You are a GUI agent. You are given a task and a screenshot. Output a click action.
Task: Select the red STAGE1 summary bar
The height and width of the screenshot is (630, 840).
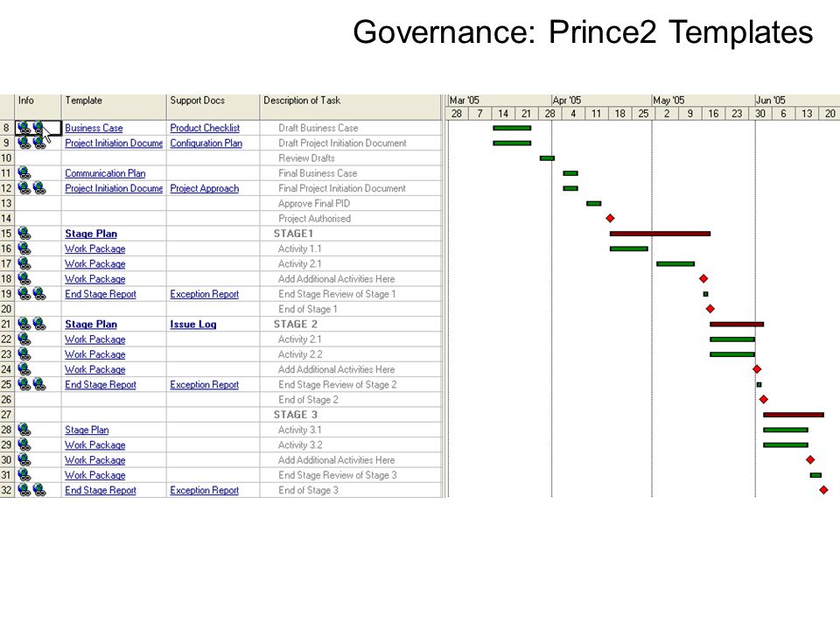point(660,234)
